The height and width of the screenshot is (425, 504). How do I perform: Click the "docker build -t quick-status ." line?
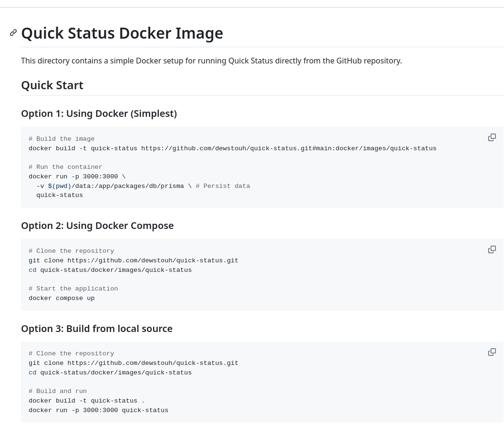pyautogui.click(x=87, y=401)
